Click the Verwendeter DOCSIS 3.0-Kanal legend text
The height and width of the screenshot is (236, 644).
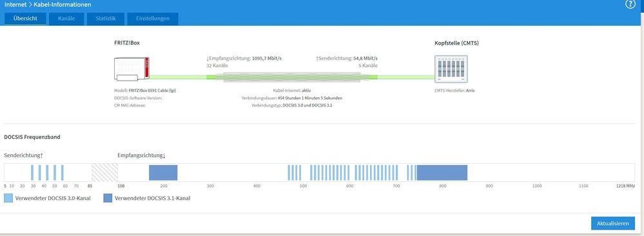tap(53, 198)
